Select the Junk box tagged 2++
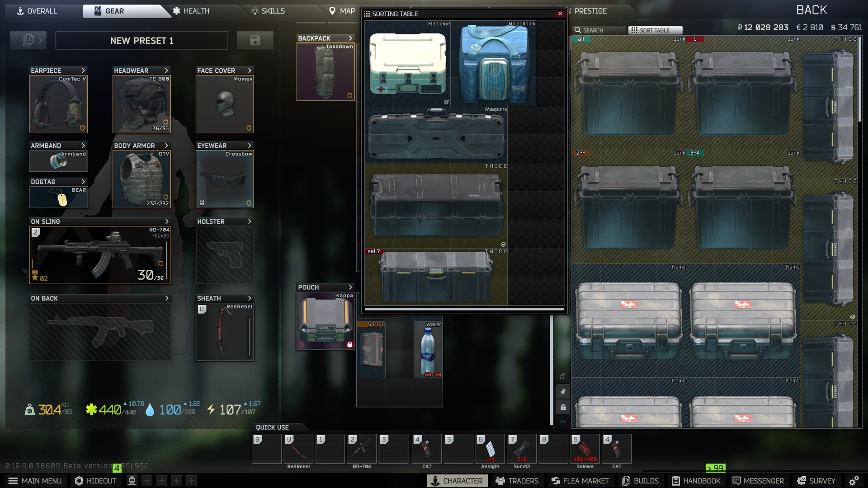 tap(629, 207)
